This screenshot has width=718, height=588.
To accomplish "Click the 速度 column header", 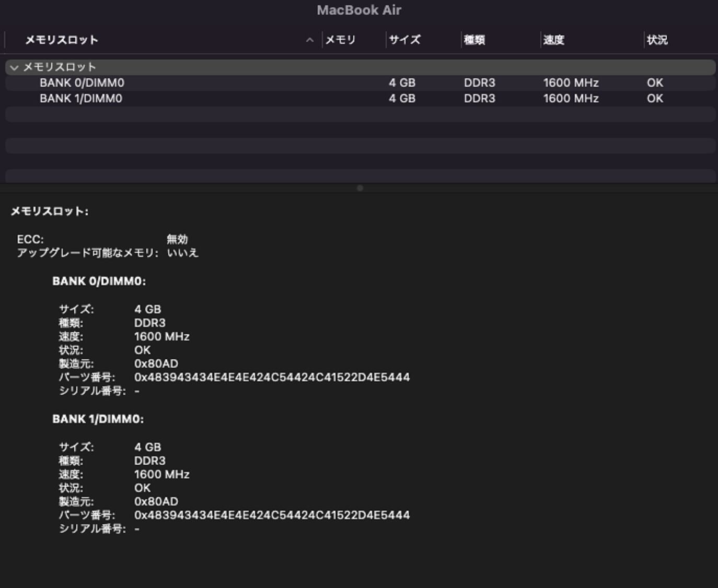I will (x=553, y=40).
